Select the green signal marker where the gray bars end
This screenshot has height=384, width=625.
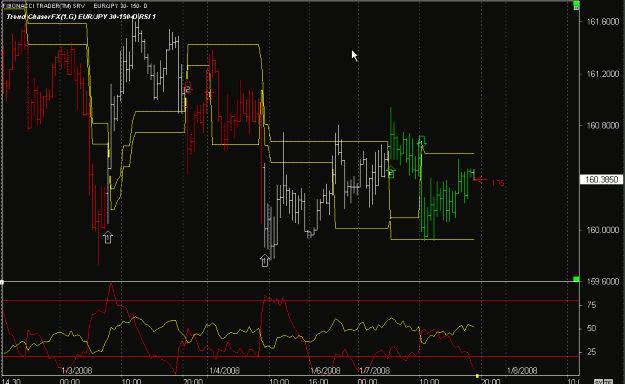[x=391, y=172]
